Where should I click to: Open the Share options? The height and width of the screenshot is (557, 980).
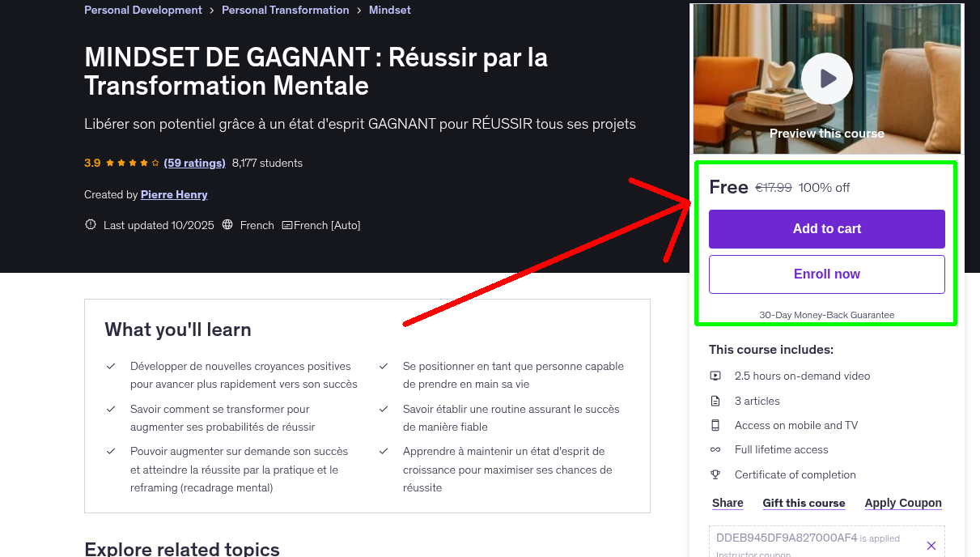(726, 503)
